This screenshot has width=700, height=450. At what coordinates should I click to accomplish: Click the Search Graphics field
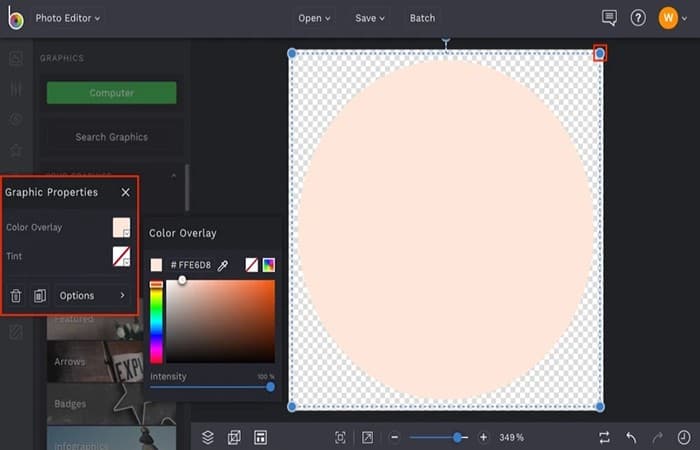(112, 137)
